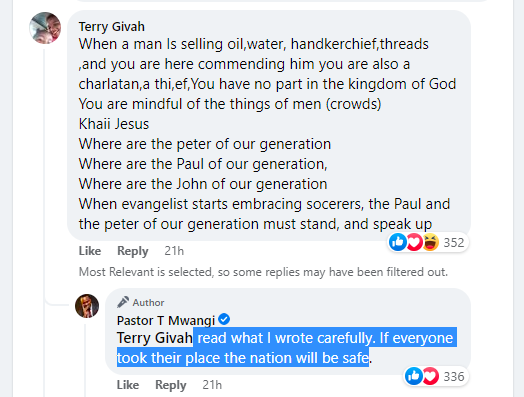Click the Author pen icon
Screen dimensions: 524x397
123,302
